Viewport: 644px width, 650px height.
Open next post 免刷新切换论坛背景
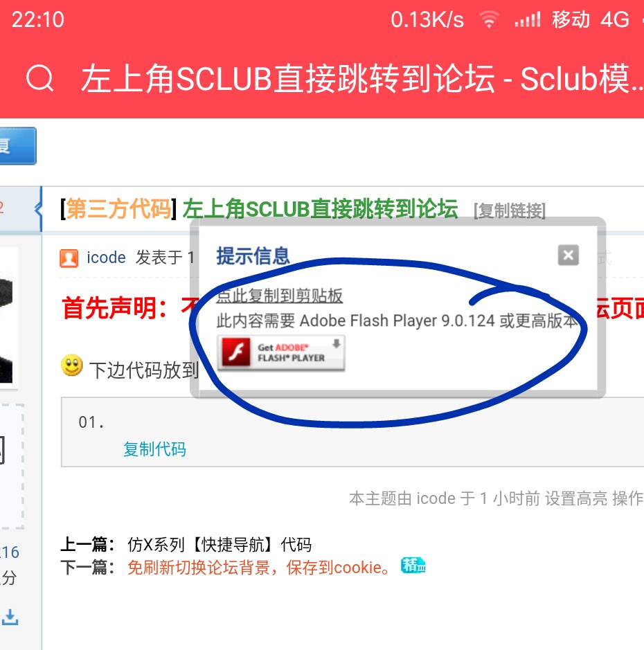click(260, 568)
